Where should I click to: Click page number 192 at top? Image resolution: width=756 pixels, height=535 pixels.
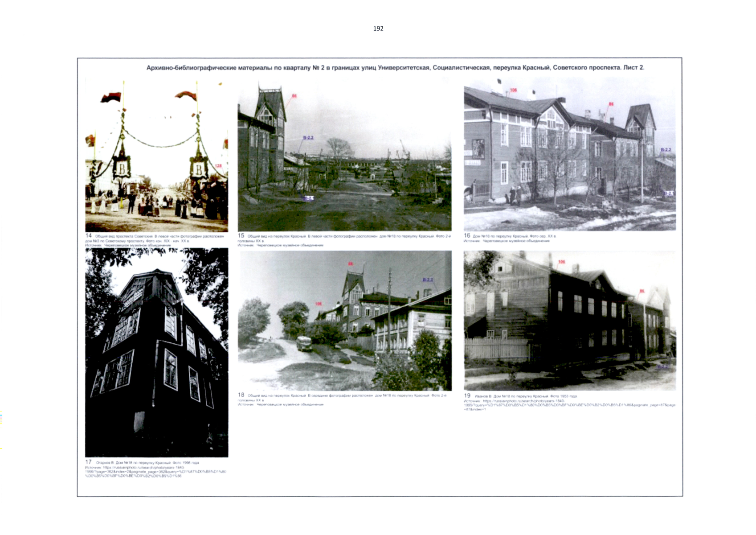point(378,29)
